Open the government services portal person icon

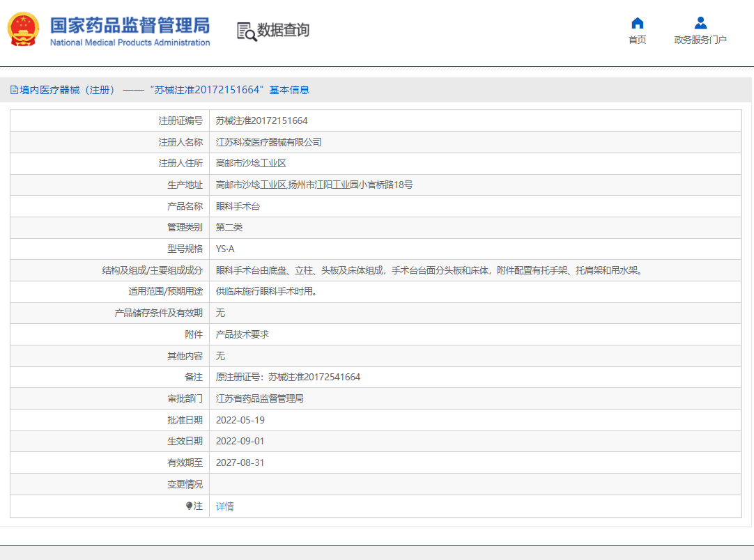pyautogui.click(x=700, y=23)
